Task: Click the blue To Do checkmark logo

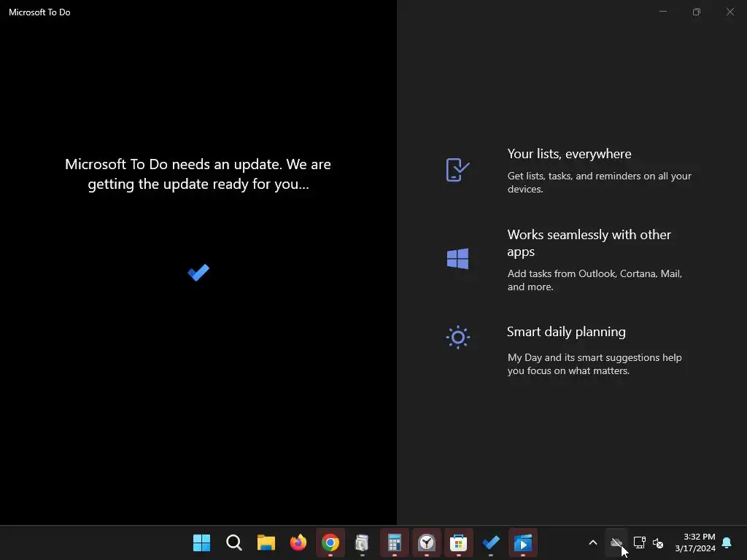Action: 198,273
